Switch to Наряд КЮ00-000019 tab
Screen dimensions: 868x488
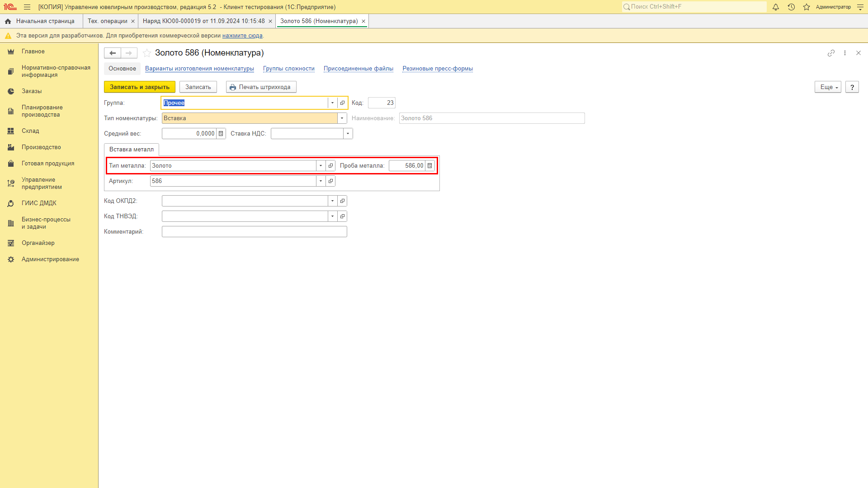[204, 21]
